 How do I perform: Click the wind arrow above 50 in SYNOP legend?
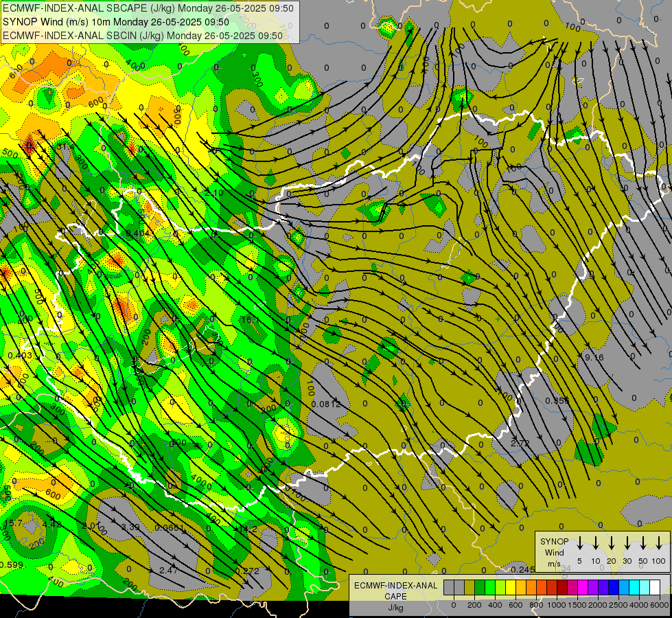point(643,543)
